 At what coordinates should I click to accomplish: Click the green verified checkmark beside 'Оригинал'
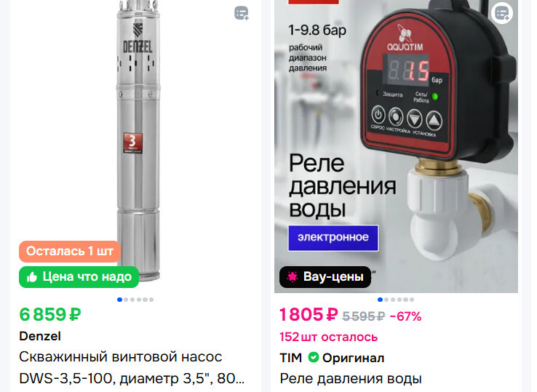pos(314,357)
